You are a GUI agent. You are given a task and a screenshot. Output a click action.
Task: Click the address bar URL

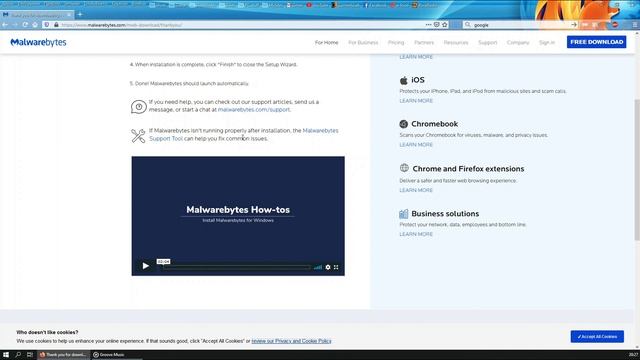[122, 25]
